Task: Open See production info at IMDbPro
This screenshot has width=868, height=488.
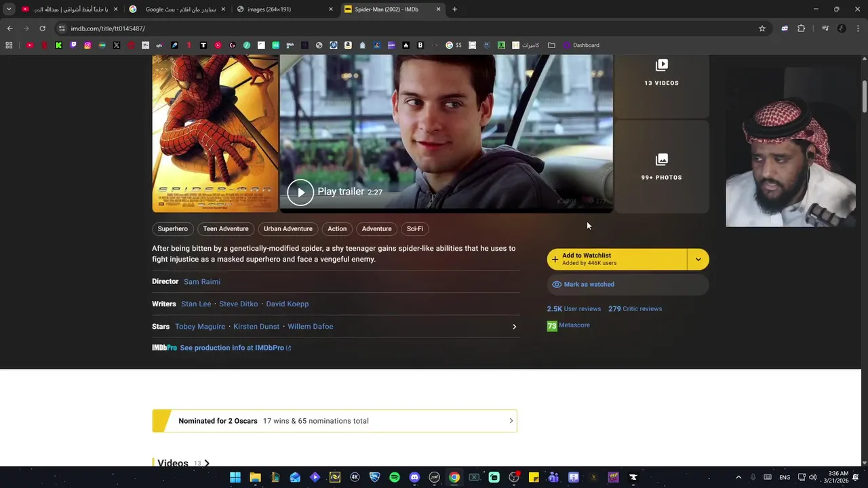Action: [235, 348]
